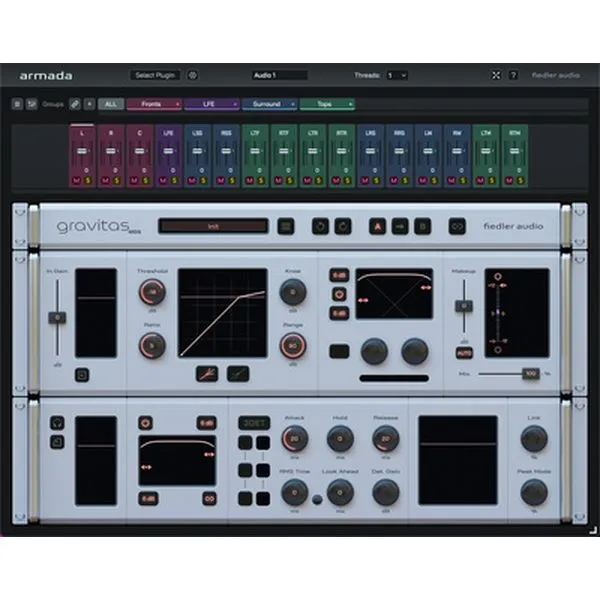Click the Knee knob
This screenshot has height=600, width=600.
(x=293, y=292)
